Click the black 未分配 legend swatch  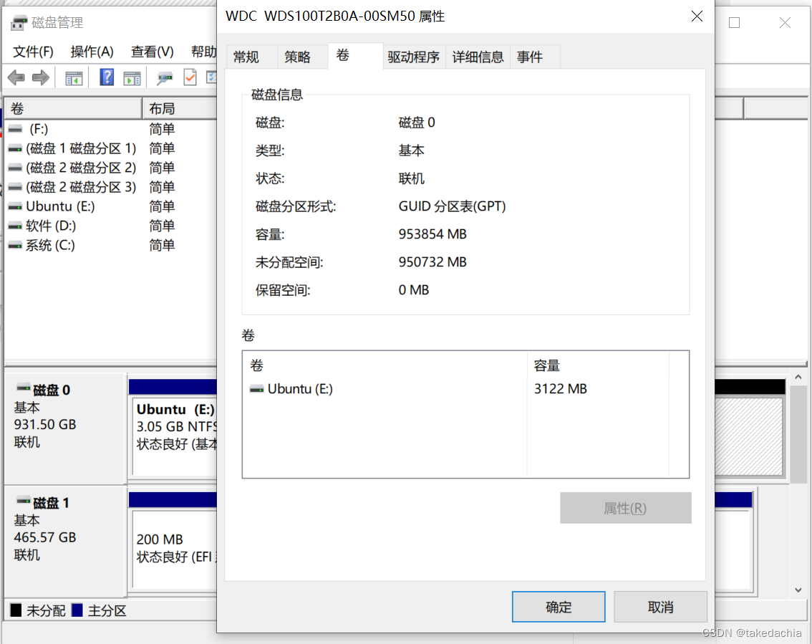[16, 610]
